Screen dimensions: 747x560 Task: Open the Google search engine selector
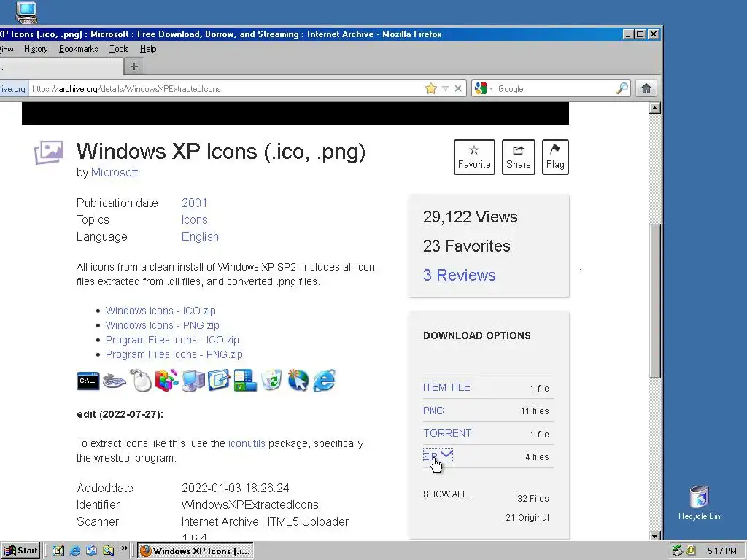click(x=484, y=88)
